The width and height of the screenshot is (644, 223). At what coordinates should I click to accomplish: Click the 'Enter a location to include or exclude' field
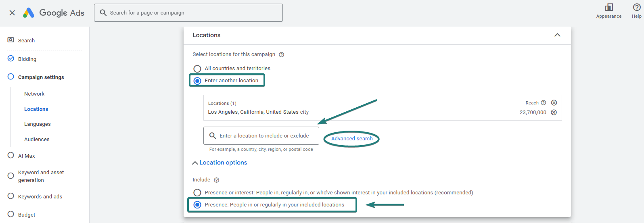coord(264,136)
